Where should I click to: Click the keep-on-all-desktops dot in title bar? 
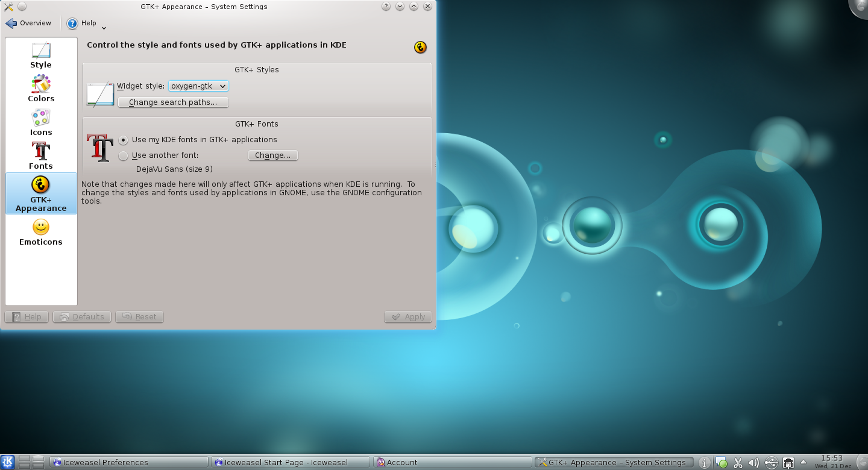tap(22, 7)
